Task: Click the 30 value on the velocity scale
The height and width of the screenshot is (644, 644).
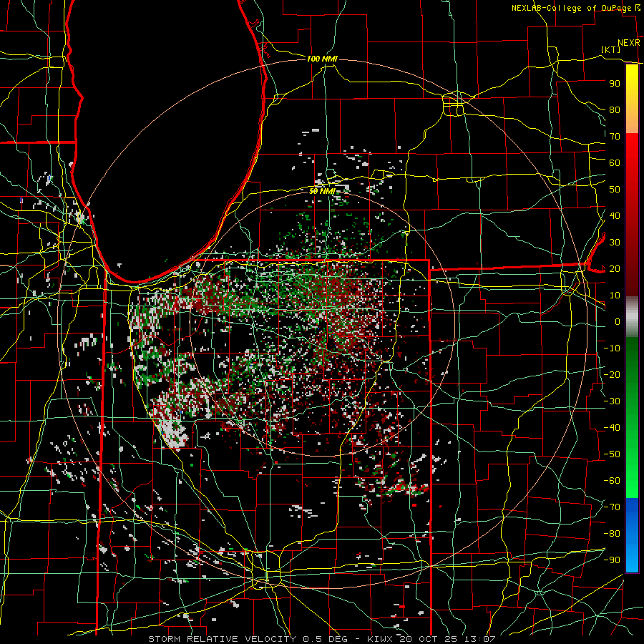Action: 615,243
